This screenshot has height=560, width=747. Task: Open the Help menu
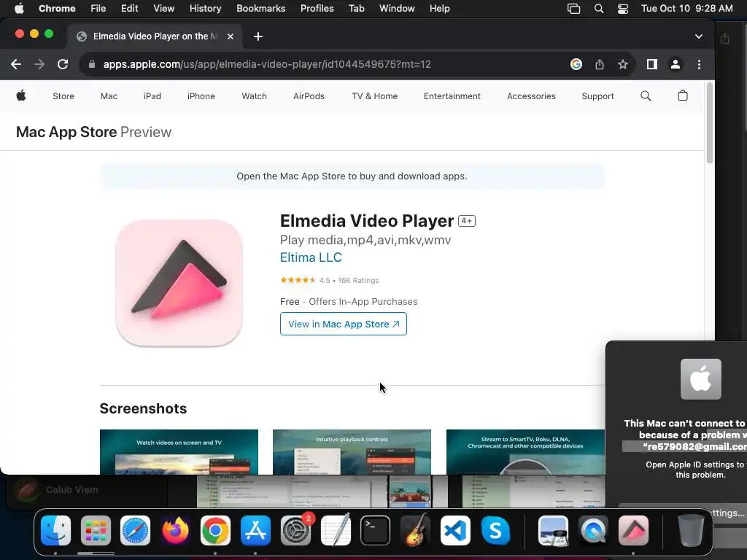[439, 9]
